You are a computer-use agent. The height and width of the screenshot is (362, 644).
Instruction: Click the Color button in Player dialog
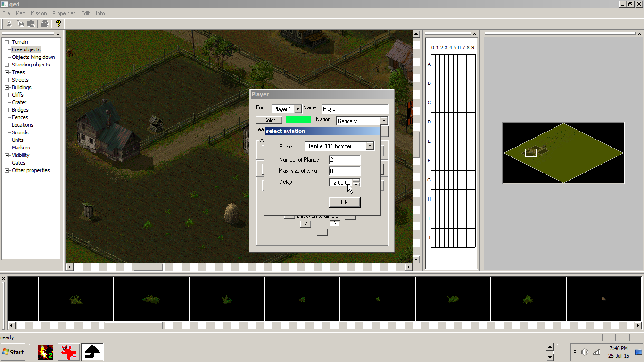coord(269,120)
